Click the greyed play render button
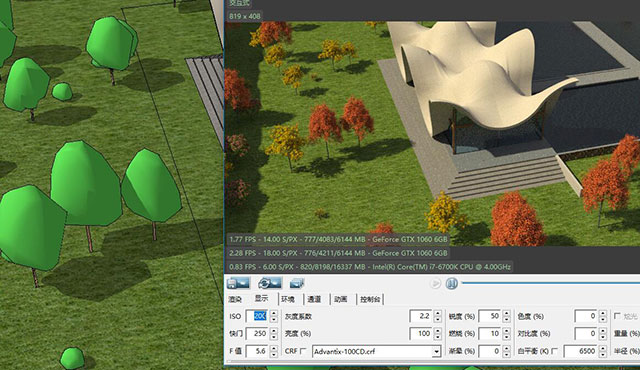Screen dimensions: 640x370 pos(435,283)
